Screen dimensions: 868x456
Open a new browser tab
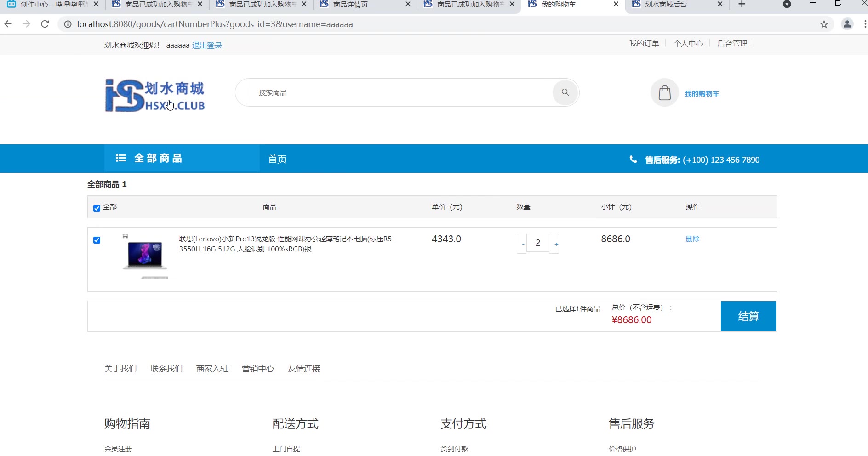[x=742, y=5]
